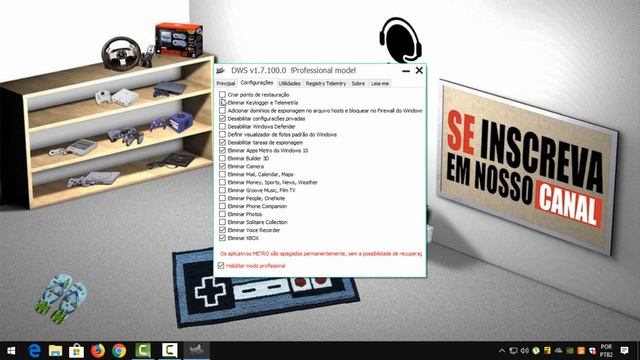Viewport: 640px width, 360px height.
Task: Check Eliminar People, OneNote
Action: (222, 198)
